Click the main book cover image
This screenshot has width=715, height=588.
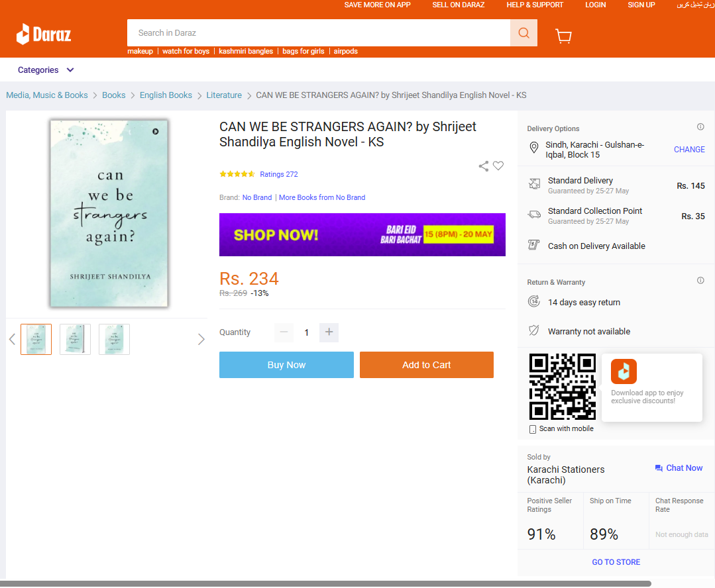(x=109, y=213)
